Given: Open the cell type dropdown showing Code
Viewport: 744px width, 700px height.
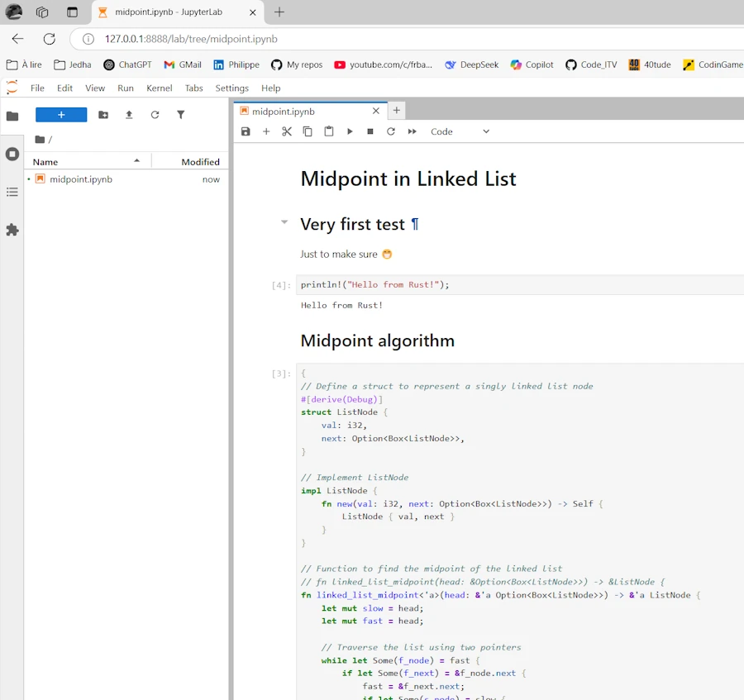Looking at the screenshot, I should click(x=460, y=131).
